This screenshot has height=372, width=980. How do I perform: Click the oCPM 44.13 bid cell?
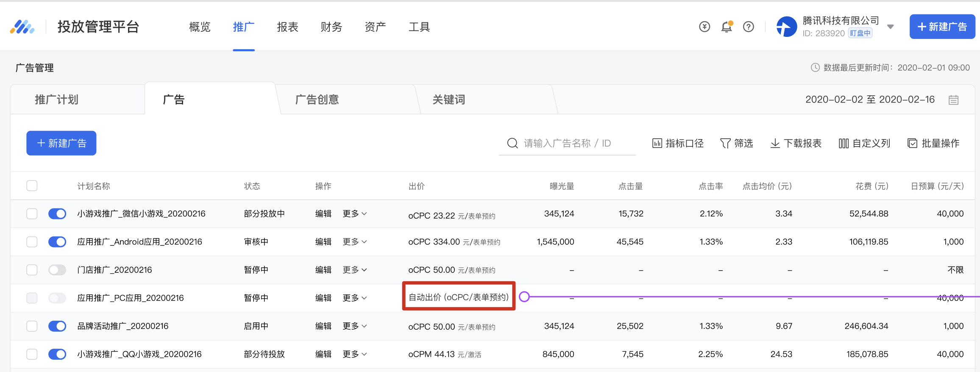(x=445, y=354)
